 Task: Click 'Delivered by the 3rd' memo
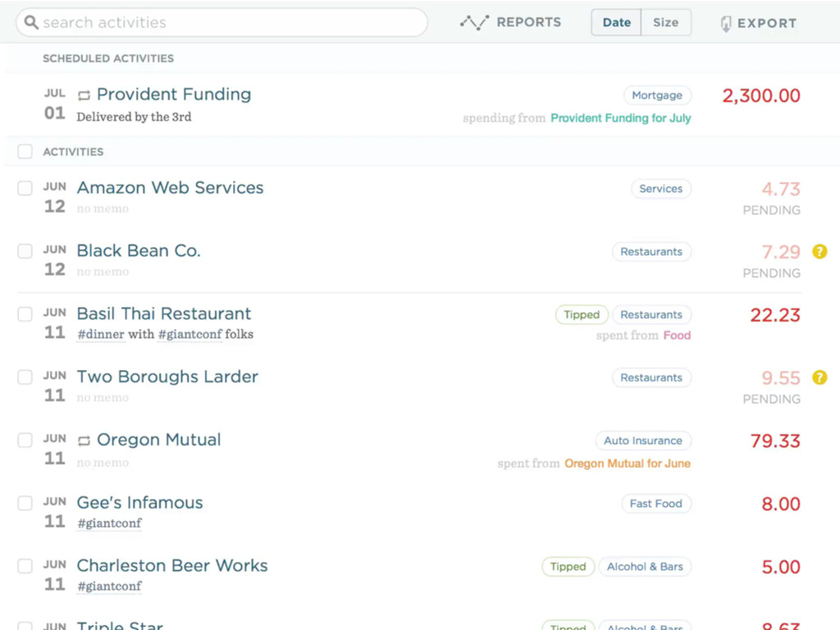click(x=134, y=116)
